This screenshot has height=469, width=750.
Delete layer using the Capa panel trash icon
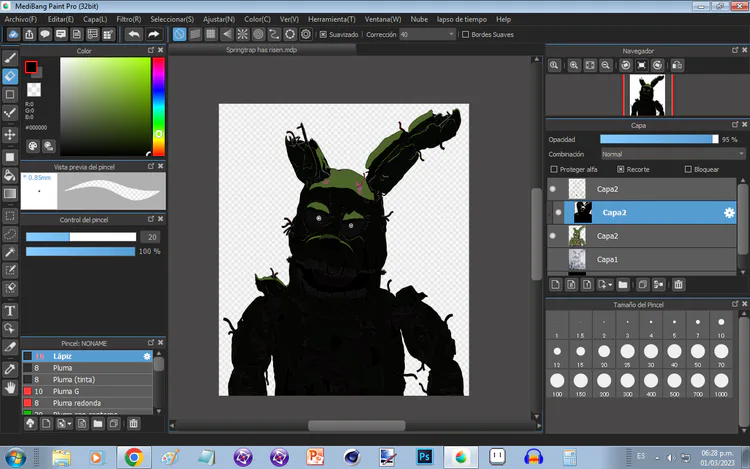tap(679, 284)
